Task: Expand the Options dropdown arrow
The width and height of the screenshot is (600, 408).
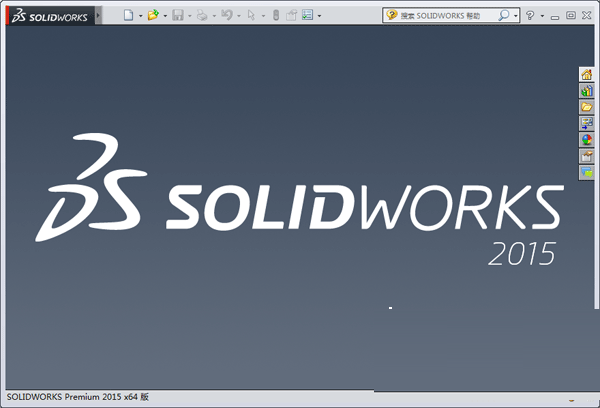Action: (320, 16)
